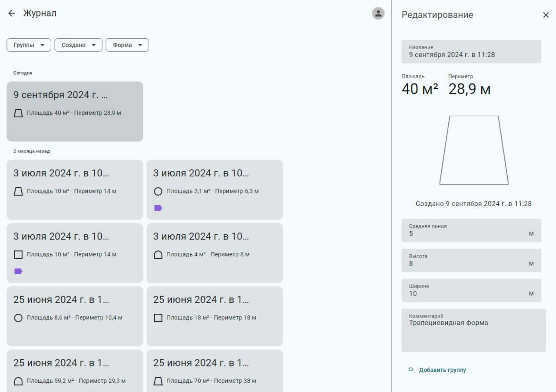
Task: Click the purple tag on the square 10 м² card
Action: pyautogui.click(x=18, y=271)
